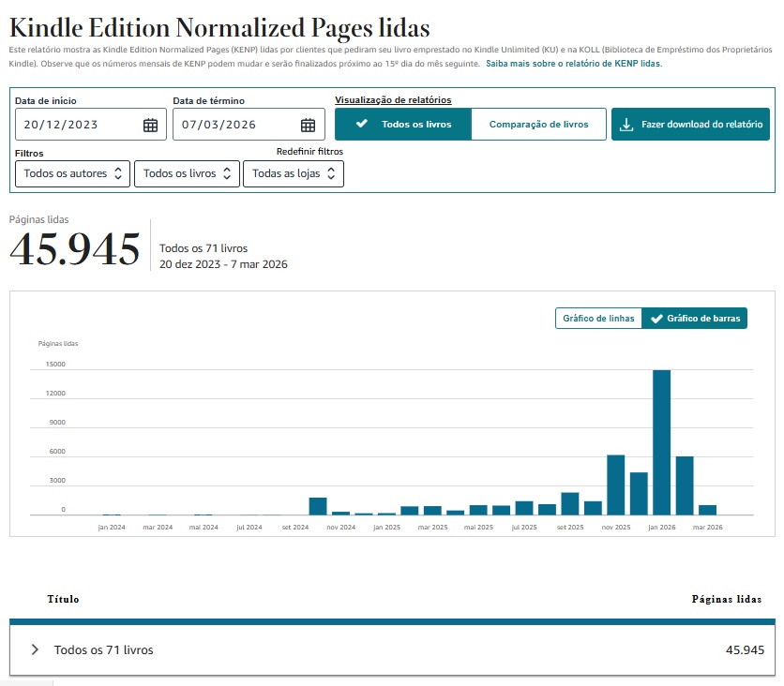The image size is (784, 686).
Task: Open the Todos os autores dropdown
Action: click(x=70, y=173)
